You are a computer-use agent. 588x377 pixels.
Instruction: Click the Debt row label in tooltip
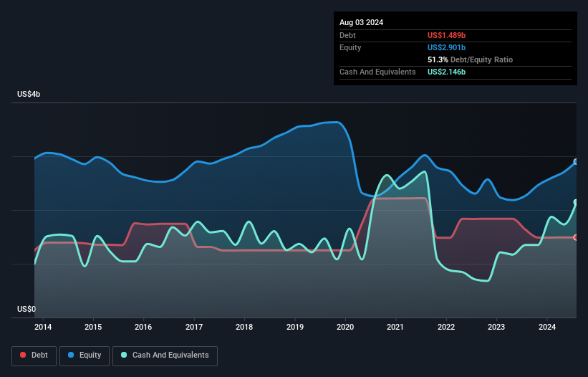[x=347, y=35]
